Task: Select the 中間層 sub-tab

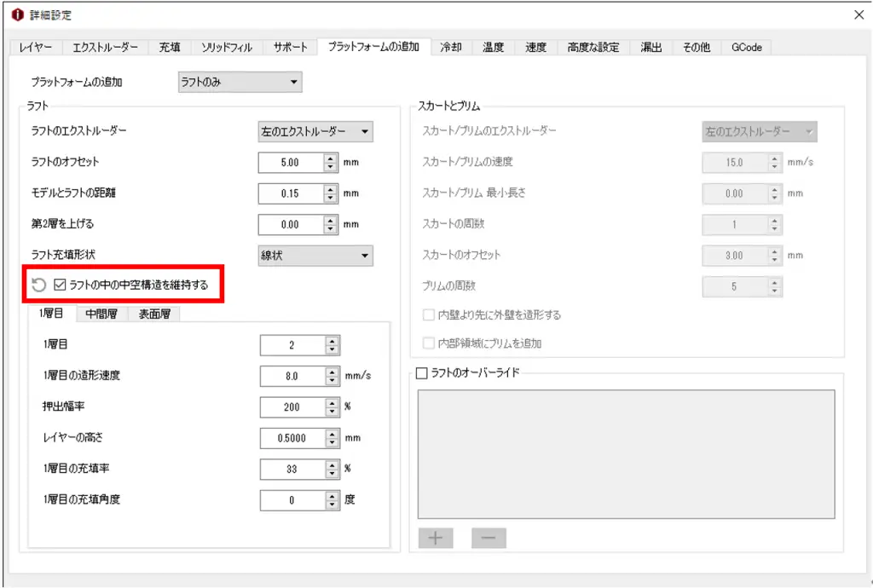Action: tap(102, 314)
